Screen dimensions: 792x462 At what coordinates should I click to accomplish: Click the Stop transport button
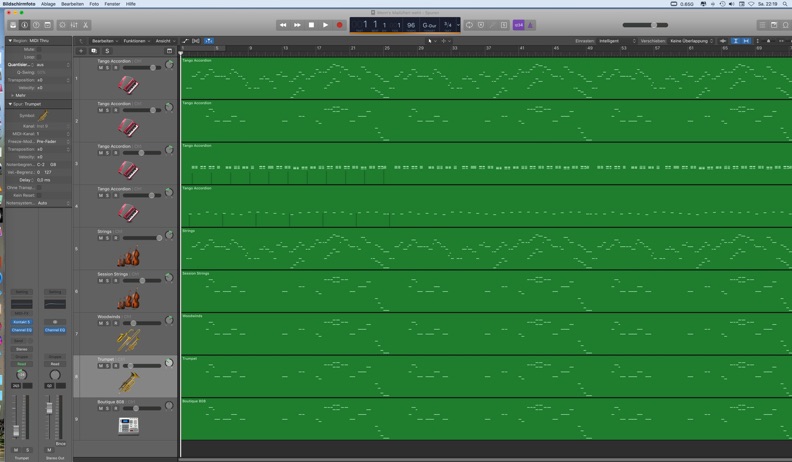(x=311, y=25)
